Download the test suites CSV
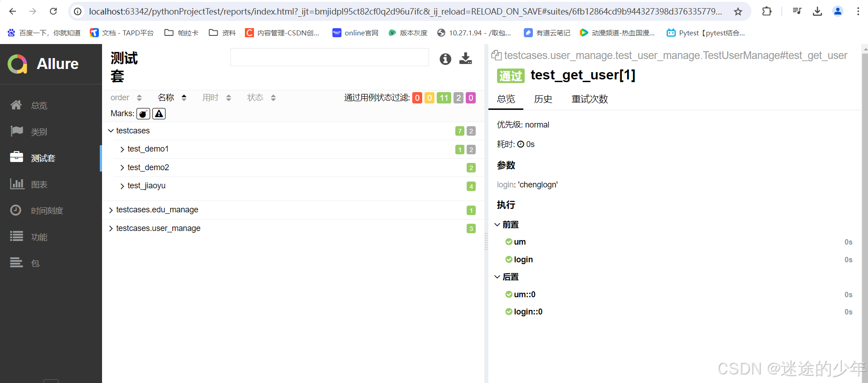Image resolution: width=868 pixels, height=383 pixels. tap(466, 59)
